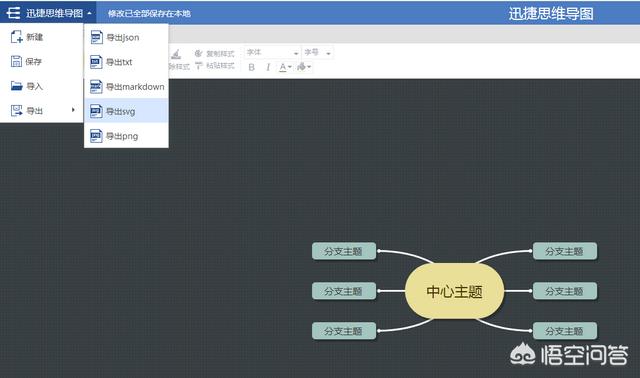Select the 中心主题 central node

454,291
